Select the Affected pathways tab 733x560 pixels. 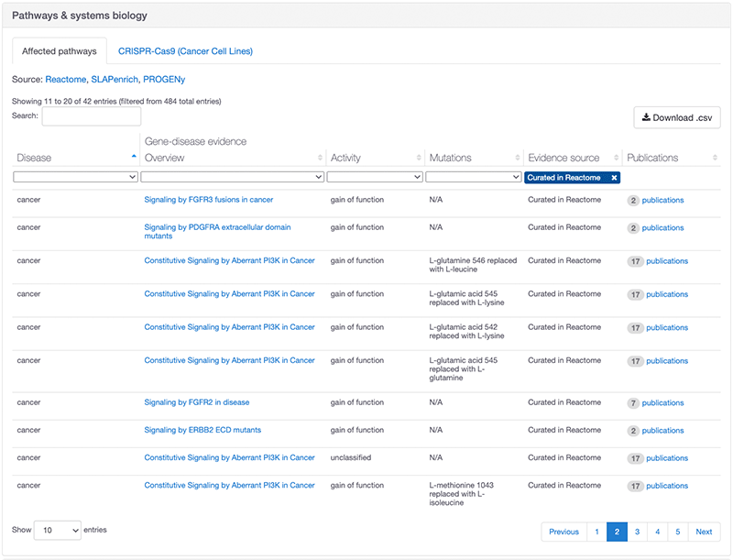59,51
